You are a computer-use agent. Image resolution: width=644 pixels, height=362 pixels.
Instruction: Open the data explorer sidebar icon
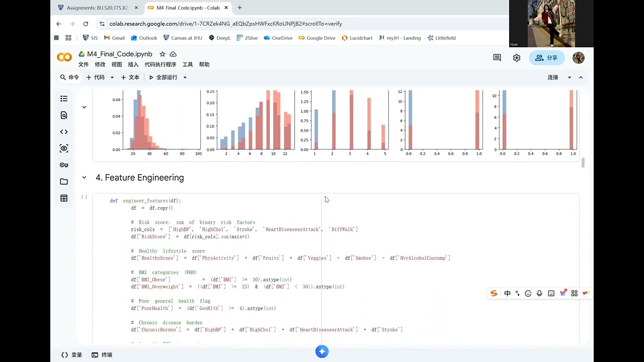point(64,148)
